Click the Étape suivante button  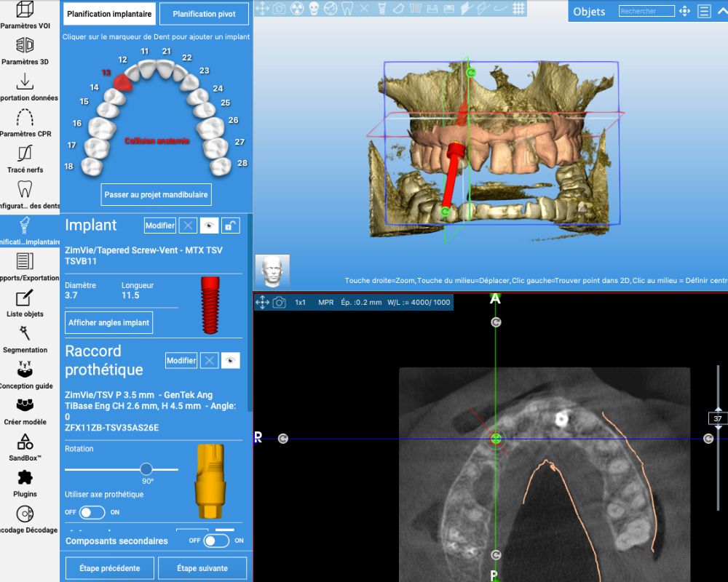click(202, 568)
